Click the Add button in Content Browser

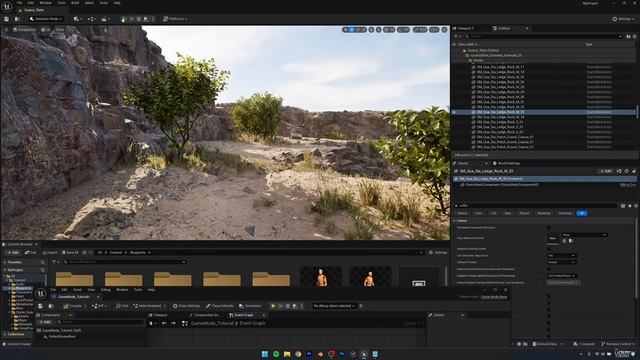12,253
